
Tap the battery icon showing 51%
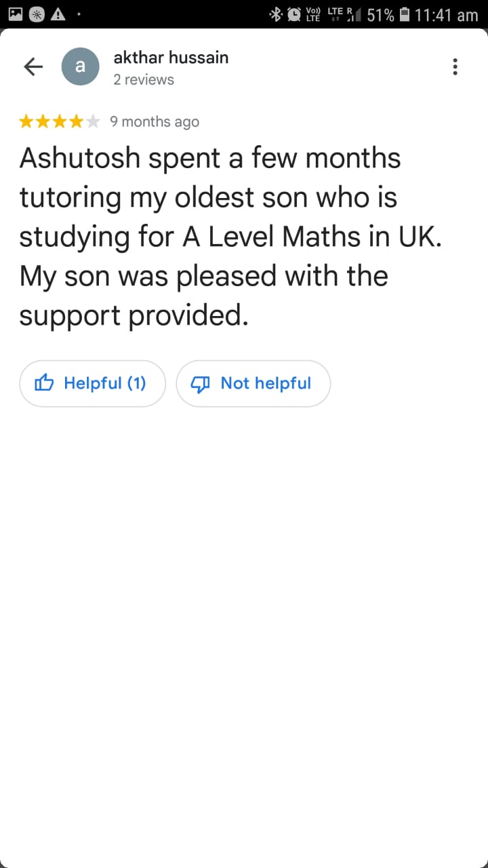tap(405, 14)
